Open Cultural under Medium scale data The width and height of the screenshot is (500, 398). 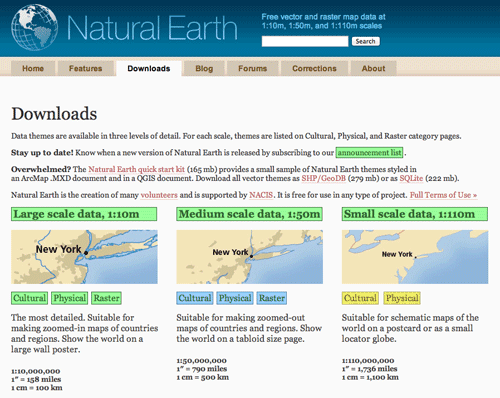tap(195, 298)
